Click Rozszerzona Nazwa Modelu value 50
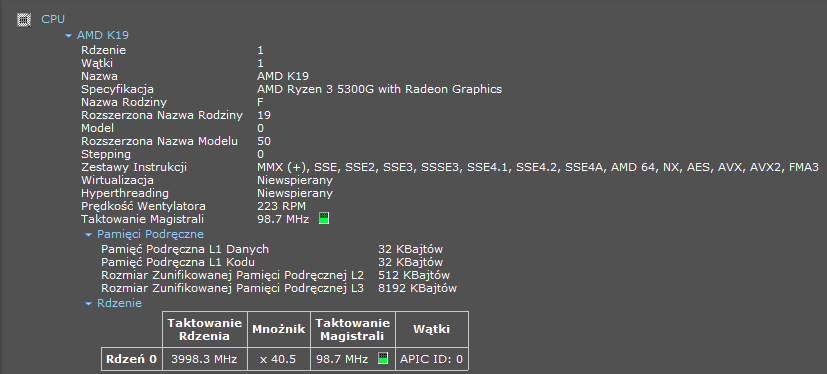Screen dimensions: 827x374 [x=264, y=141]
